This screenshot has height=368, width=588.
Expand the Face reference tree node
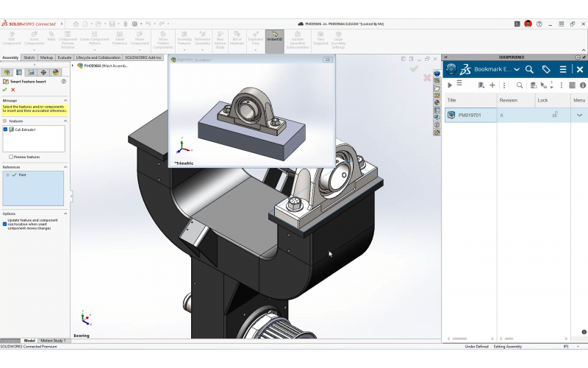(x=7, y=175)
